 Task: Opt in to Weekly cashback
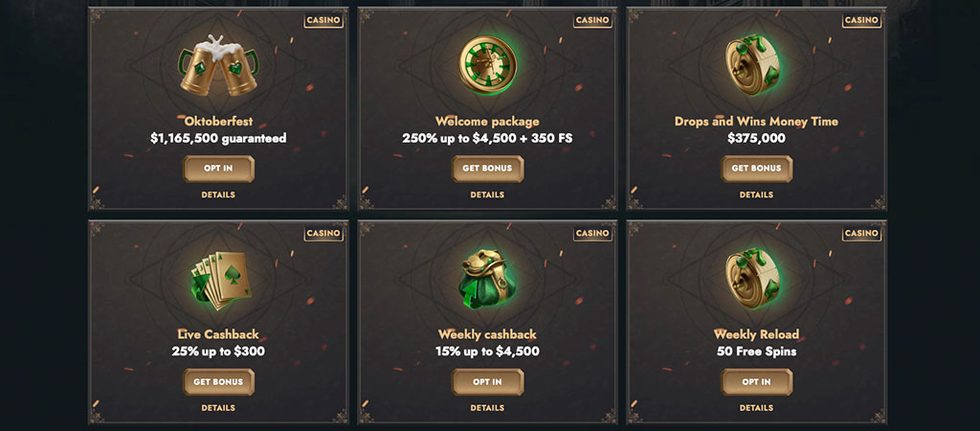pyautogui.click(x=487, y=381)
